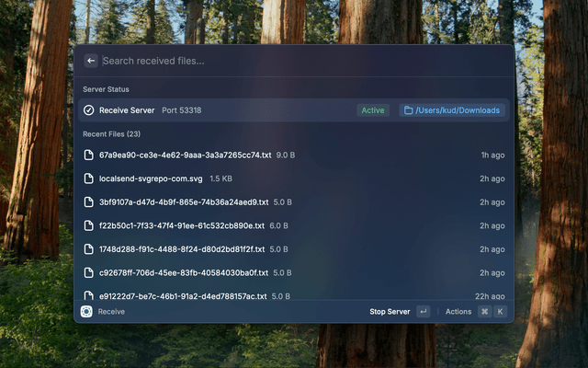The width and height of the screenshot is (588, 368).
Task: Click file icon for f22b50c1 txt file
Action: click(89, 225)
